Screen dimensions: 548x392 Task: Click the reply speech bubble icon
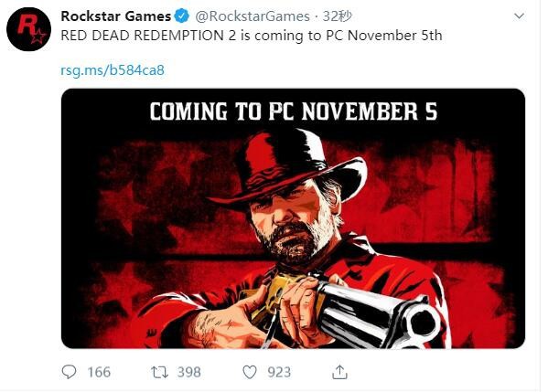[x=69, y=372]
